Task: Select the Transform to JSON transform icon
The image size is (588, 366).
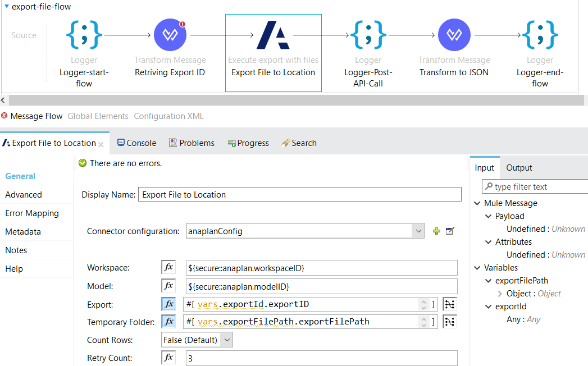Action: click(454, 35)
